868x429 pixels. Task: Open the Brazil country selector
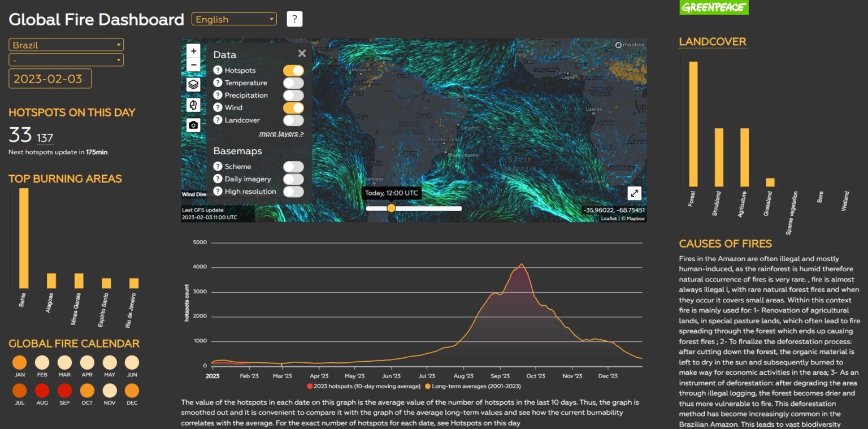coord(66,44)
